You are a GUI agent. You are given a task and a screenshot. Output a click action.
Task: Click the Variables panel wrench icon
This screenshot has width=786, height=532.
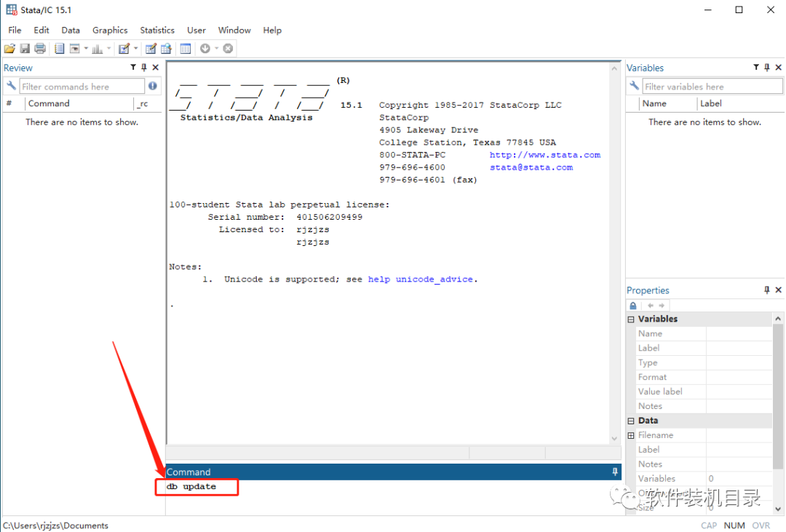(634, 87)
